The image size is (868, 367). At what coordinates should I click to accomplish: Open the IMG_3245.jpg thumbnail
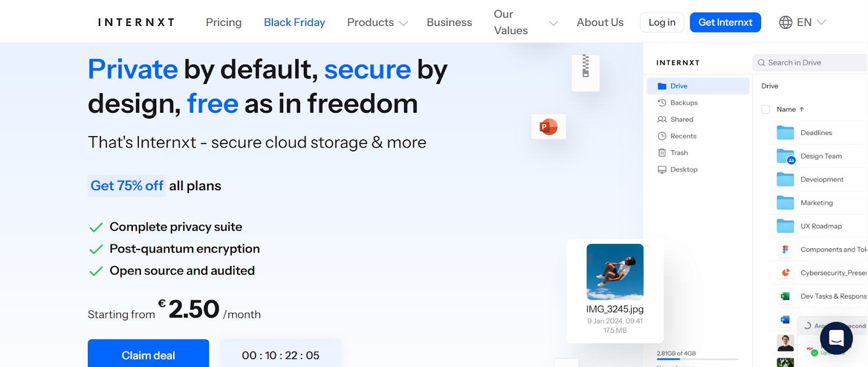click(615, 273)
